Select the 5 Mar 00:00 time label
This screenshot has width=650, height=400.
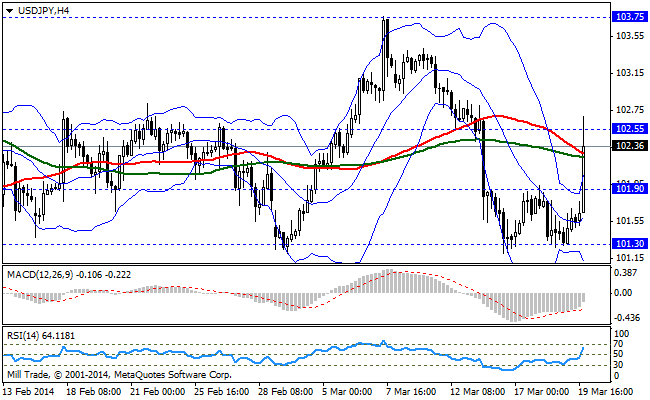click(x=347, y=391)
